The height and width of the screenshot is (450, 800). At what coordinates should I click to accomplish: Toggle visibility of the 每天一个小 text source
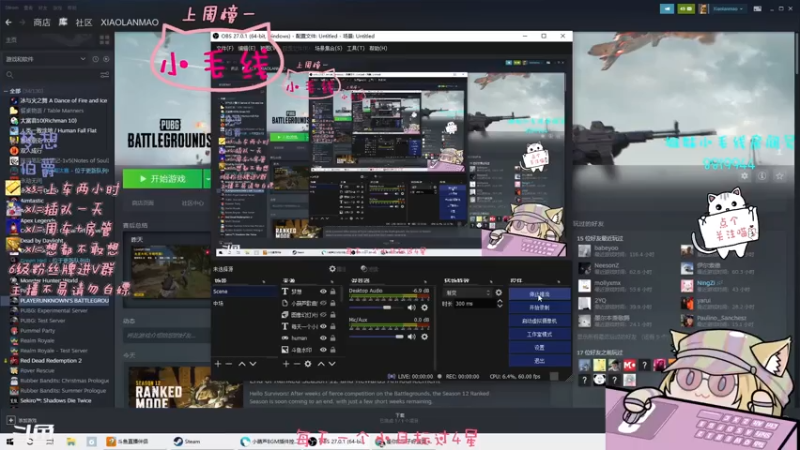click(x=323, y=327)
